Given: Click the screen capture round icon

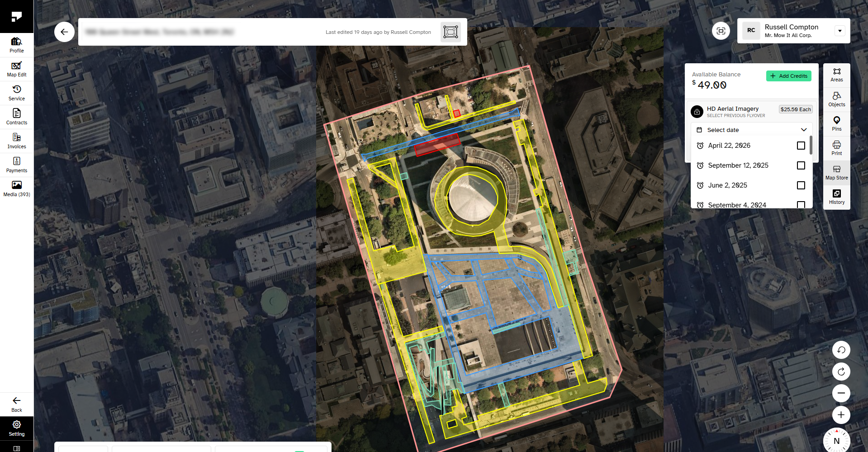Looking at the screenshot, I should click(721, 31).
